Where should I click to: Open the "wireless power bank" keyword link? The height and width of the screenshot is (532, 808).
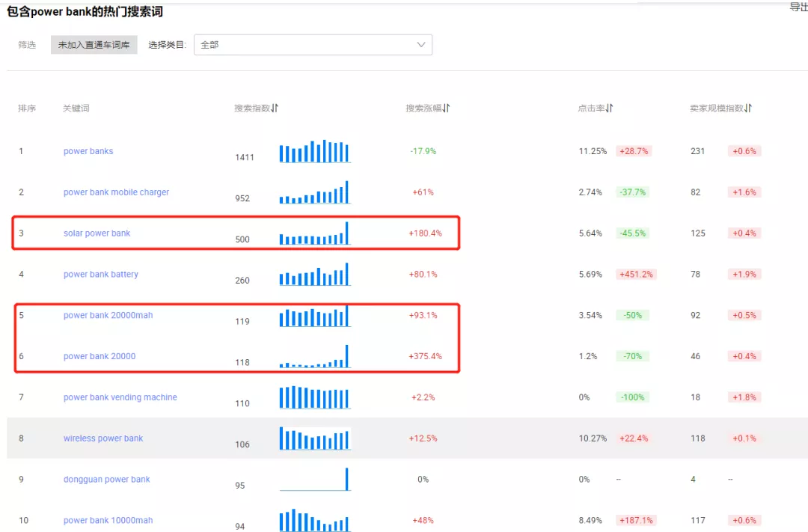[103, 438]
